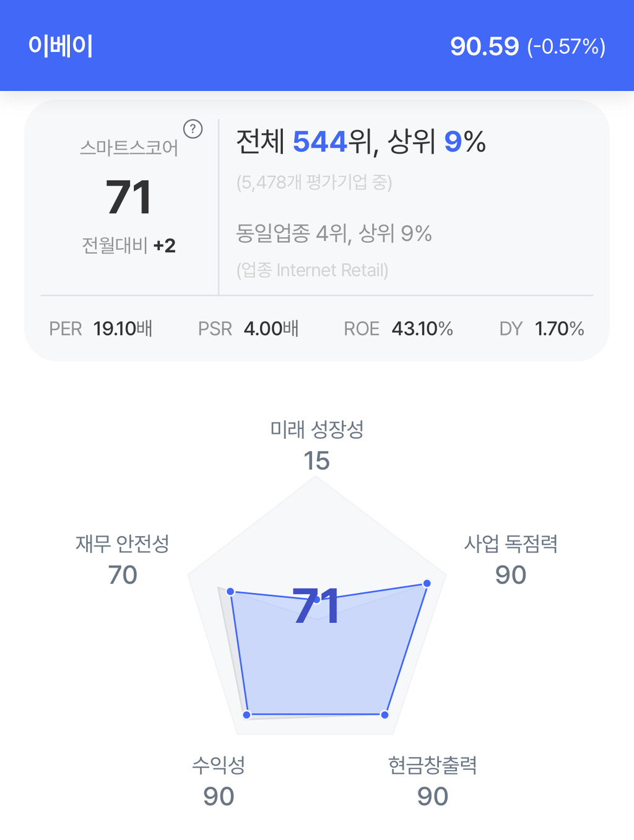This screenshot has height=840, width=634.
Task: Click the 90.59 stock price
Action: click(484, 46)
